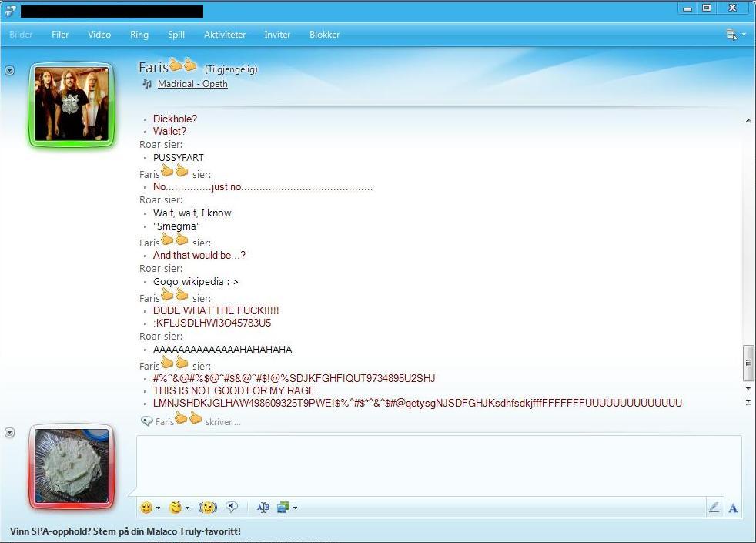
Task: Change the font with AB icon
Action: click(x=263, y=508)
